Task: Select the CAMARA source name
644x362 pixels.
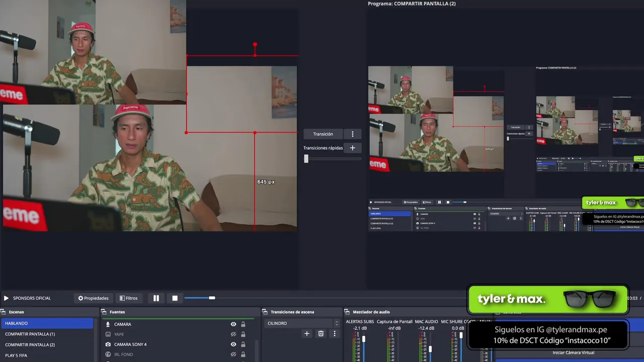Action: tap(122, 324)
